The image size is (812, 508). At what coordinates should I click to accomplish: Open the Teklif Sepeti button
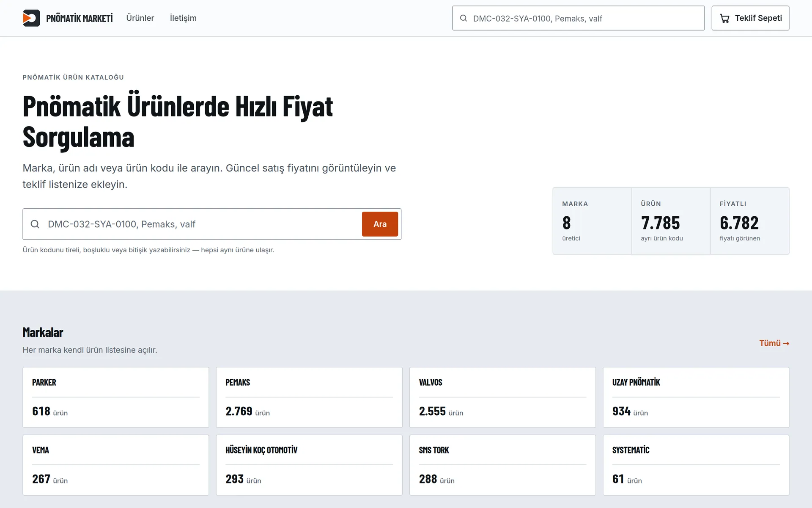point(750,18)
